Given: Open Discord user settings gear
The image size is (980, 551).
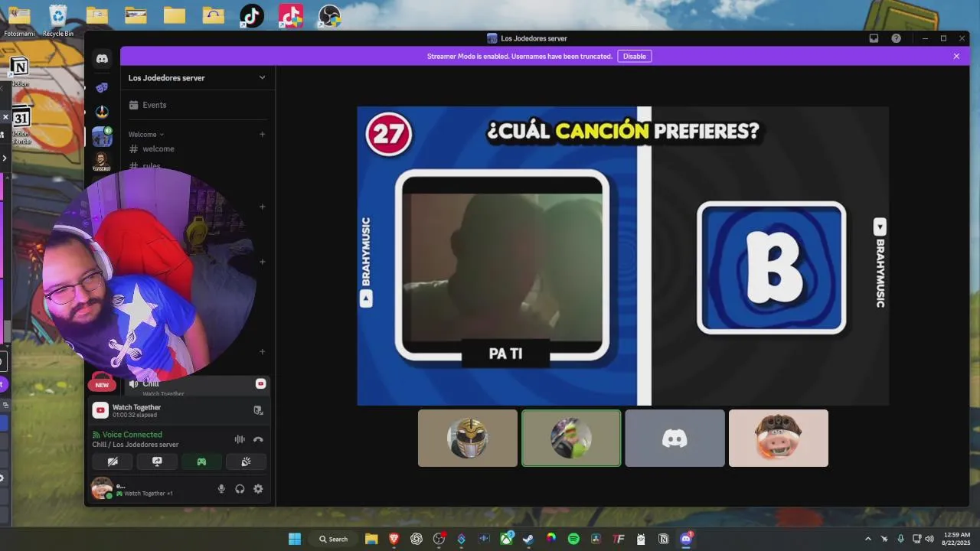Looking at the screenshot, I should coord(258,489).
